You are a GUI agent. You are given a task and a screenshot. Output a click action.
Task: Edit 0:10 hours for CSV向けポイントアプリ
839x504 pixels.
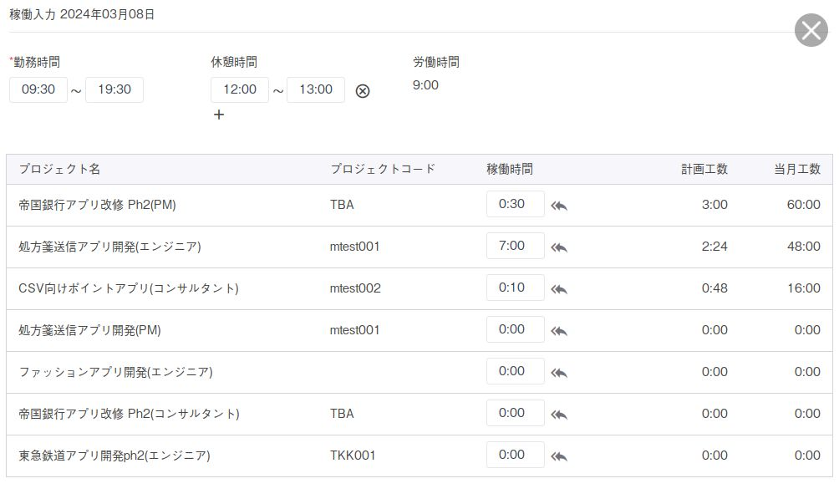pos(515,288)
